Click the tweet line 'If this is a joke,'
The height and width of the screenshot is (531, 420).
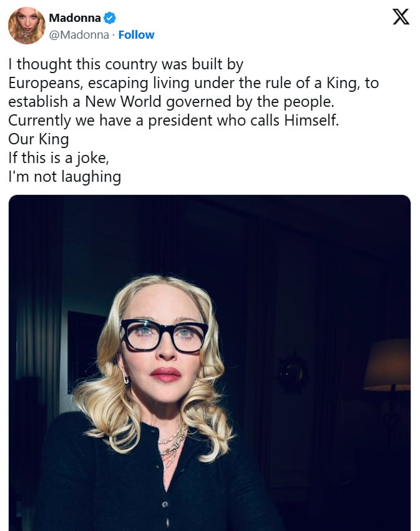tap(59, 158)
